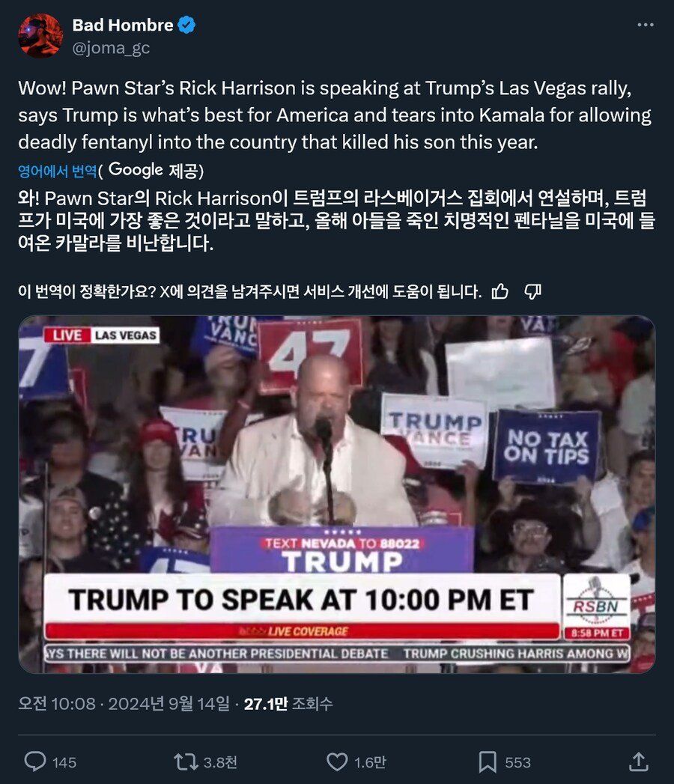Click the translated-from-English link
The height and width of the screenshot is (784, 674).
[58, 171]
